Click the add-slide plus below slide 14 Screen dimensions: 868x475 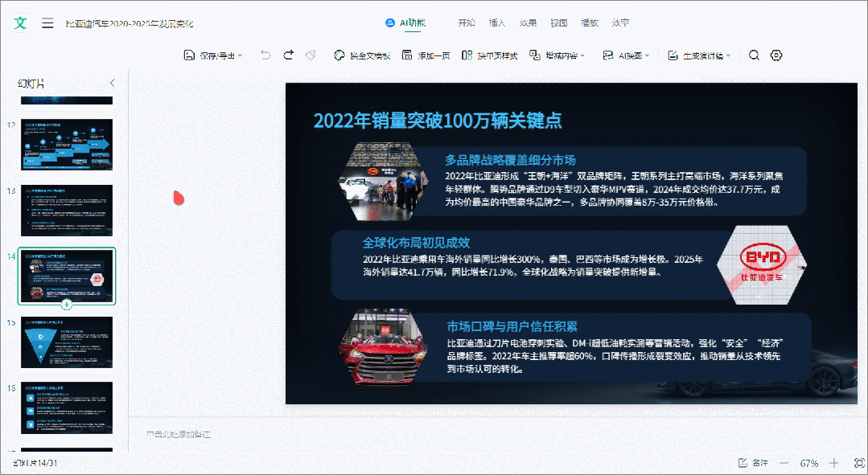pyautogui.click(x=67, y=304)
